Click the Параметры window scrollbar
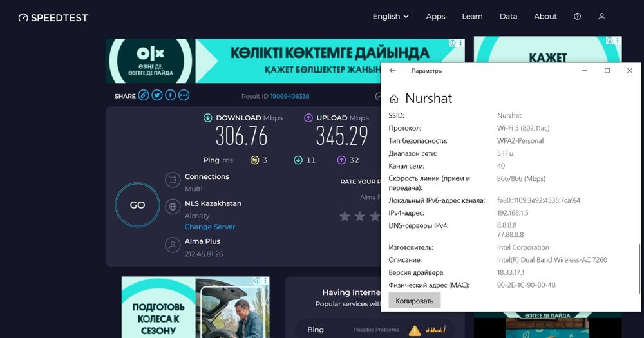 point(639,269)
